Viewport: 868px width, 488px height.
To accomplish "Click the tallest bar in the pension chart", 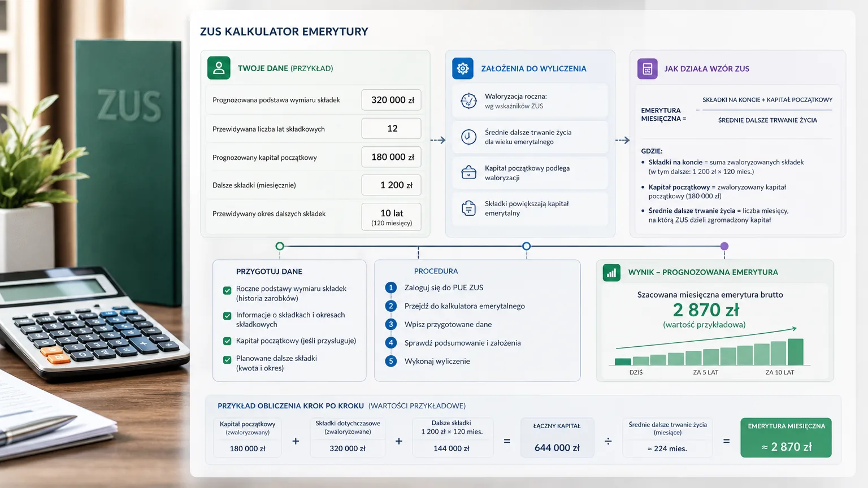I will pos(796,352).
